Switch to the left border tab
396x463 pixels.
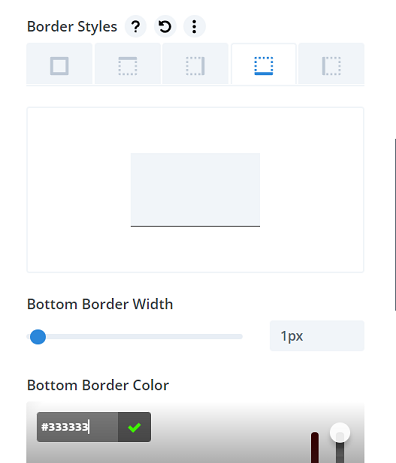(x=331, y=64)
